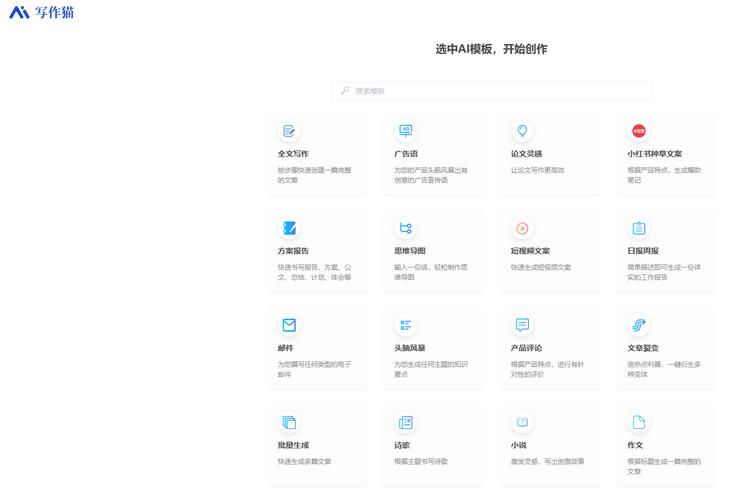Select the 作文 title text

[635, 445]
